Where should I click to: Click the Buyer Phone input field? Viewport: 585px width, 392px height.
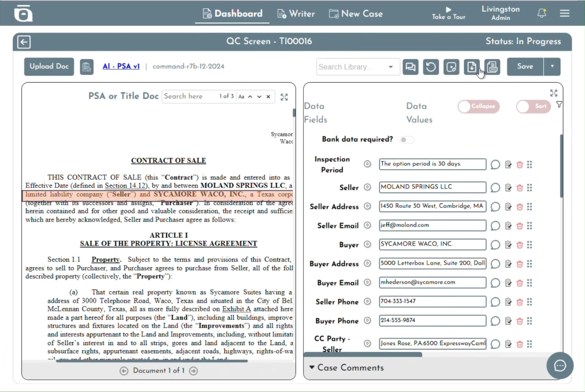[x=432, y=321]
